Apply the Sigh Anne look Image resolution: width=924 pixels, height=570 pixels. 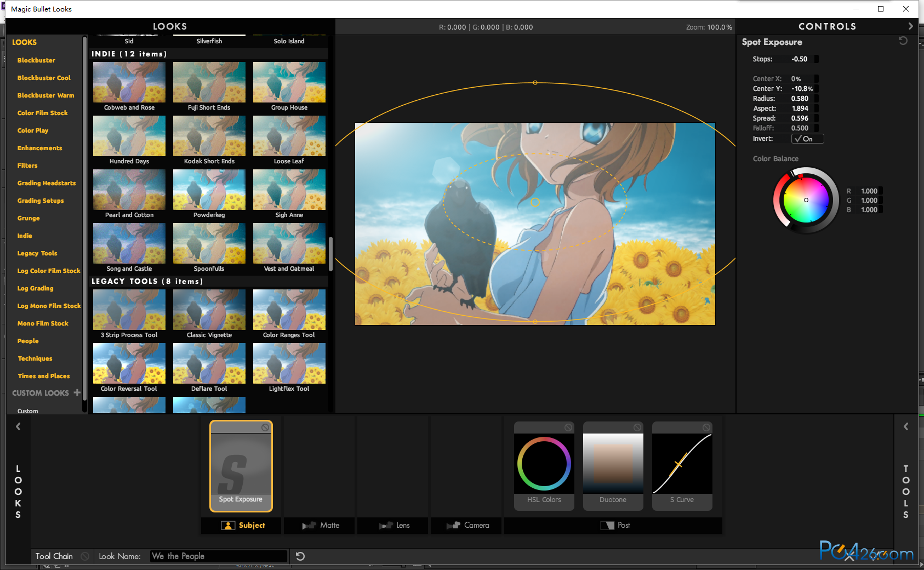[x=289, y=190]
